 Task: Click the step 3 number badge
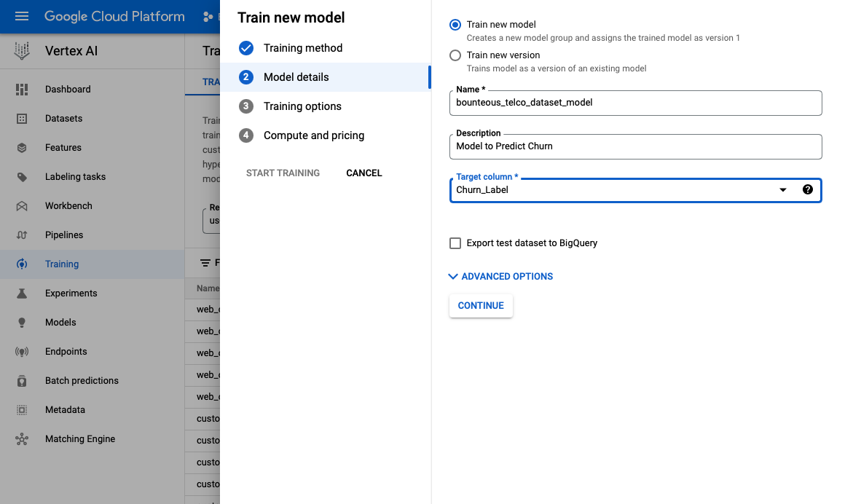pyautogui.click(x=246, y=106)
